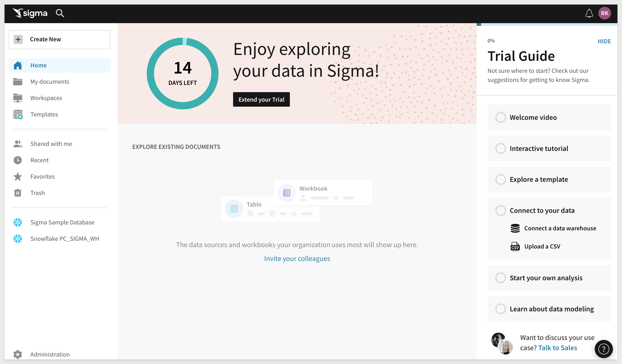The width and height of the screenshot is (622, 364).
Task: Click the Extend your Trial button
Action: pyautogui.click(x=261, y=100)
